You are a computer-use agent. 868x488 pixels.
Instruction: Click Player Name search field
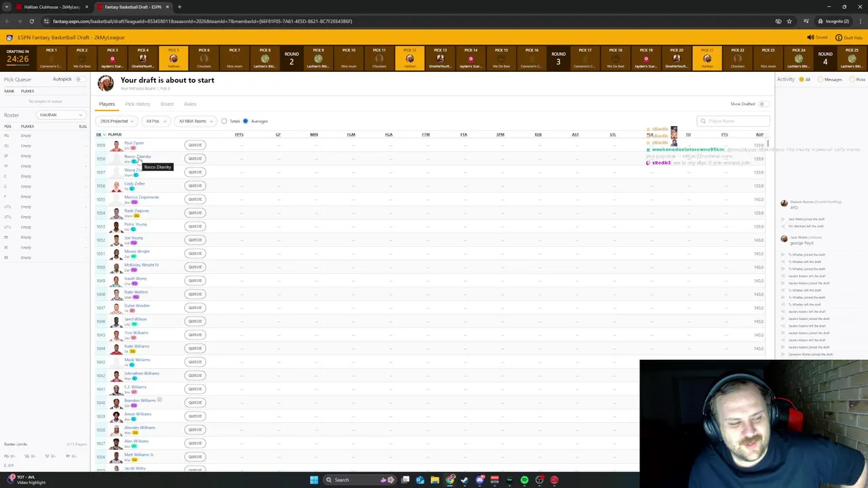[733, 121]
